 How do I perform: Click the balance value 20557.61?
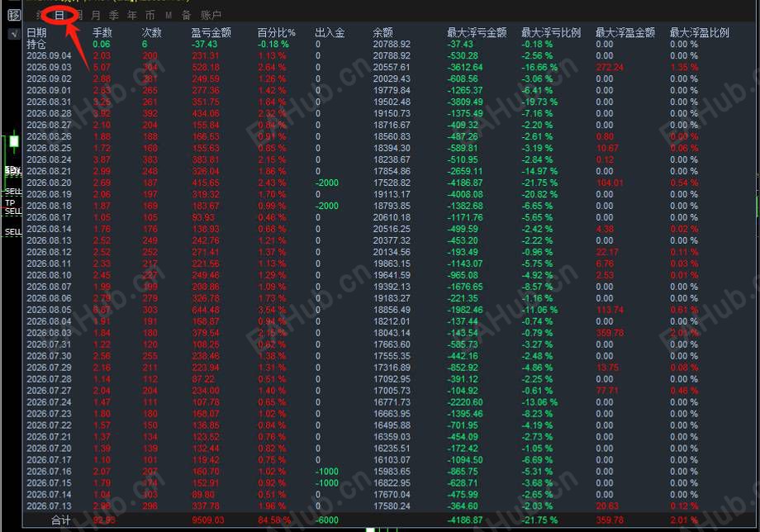pyautogui.click(x=392, y=68)
